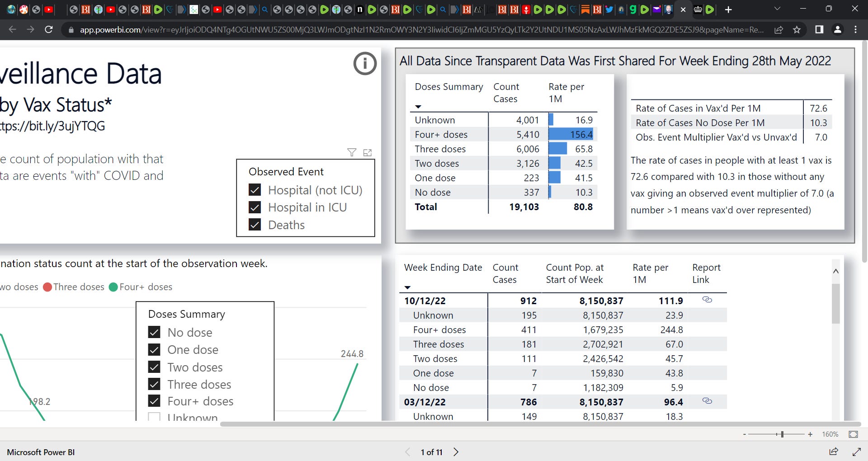Viewport: 868px width, 461px height.
Task: Go to the next report page
Action: coord(456,452)
